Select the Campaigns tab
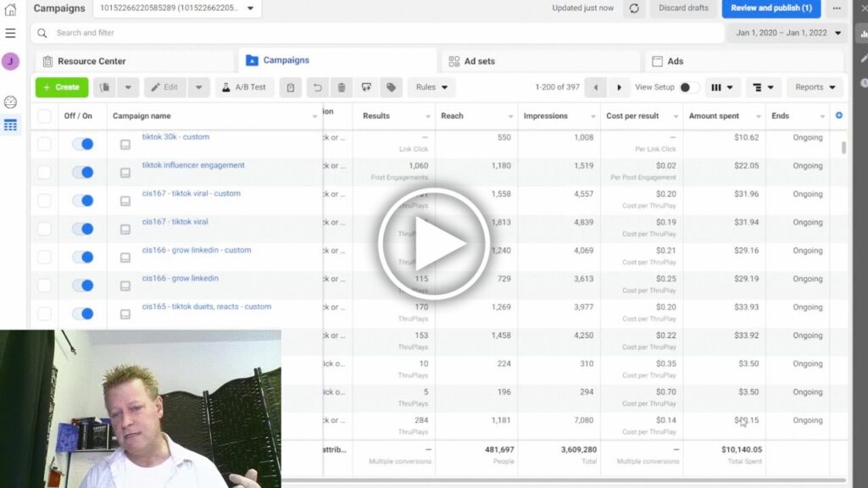The width and height of the screenshot is (868, 488). click(337, 61)
